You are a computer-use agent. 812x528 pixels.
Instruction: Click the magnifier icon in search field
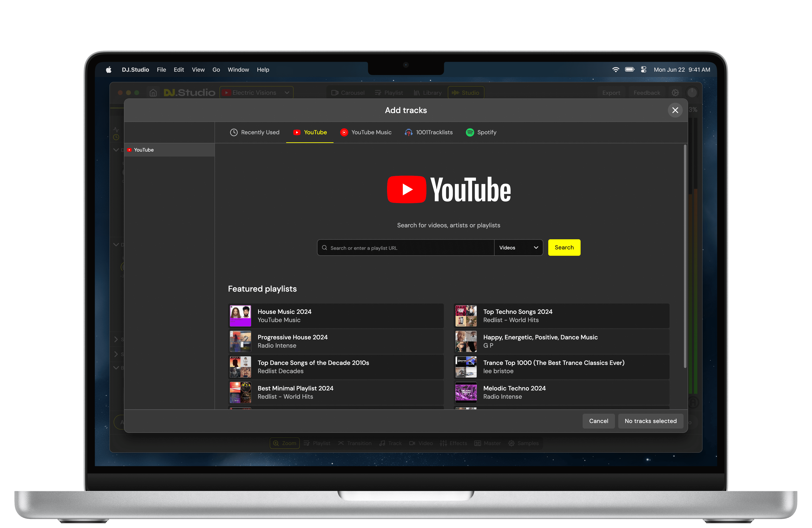click(x=324, y=248)
